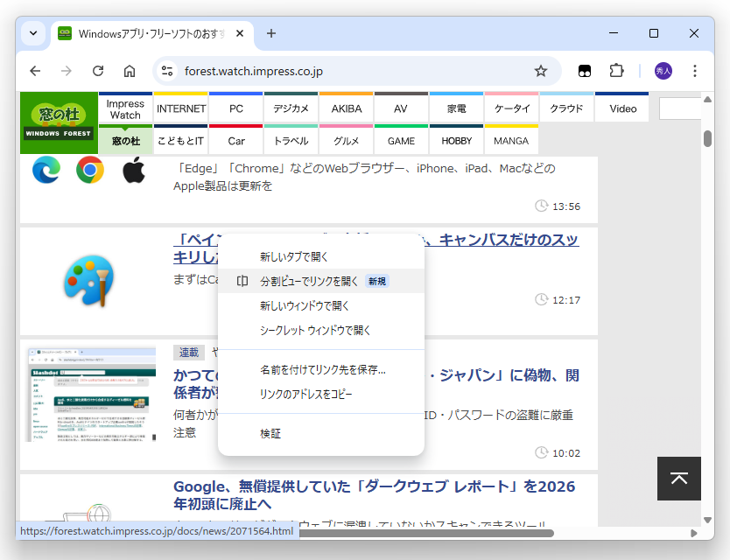Open the Chrome three-dot menu
Image resolution: width=730 pixels, height=560 pixels.
(694, 71)
